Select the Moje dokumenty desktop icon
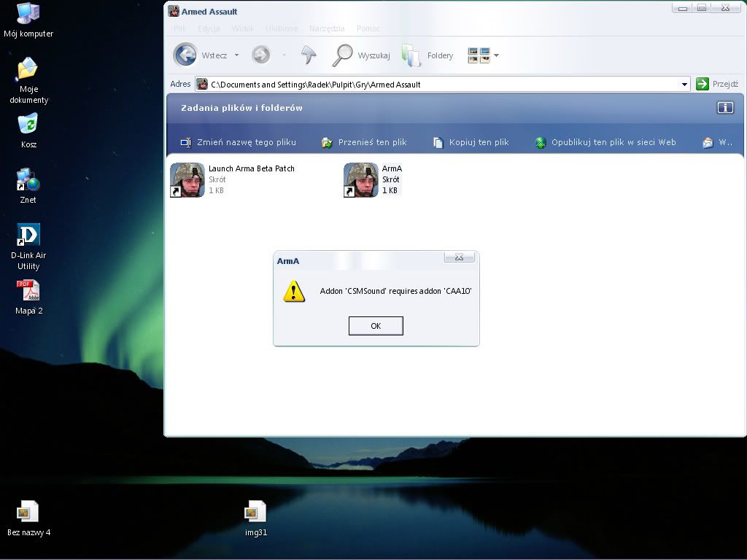The width and height of the screenshot is (747, 560). pyautogui.click(x=28, y=80)
